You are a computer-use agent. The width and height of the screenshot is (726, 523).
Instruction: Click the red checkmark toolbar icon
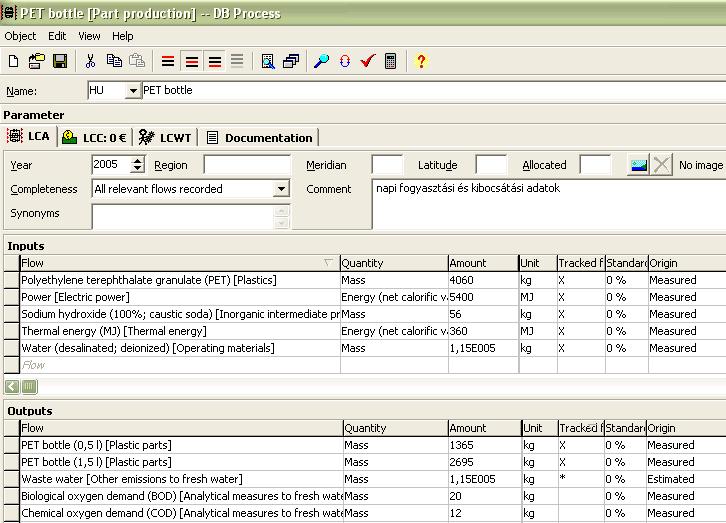point(368,61)
